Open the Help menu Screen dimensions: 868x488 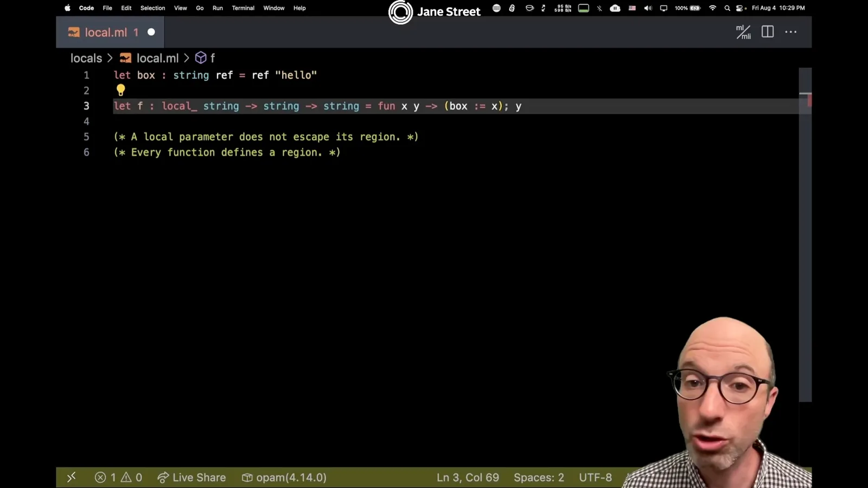pos(299,8)
